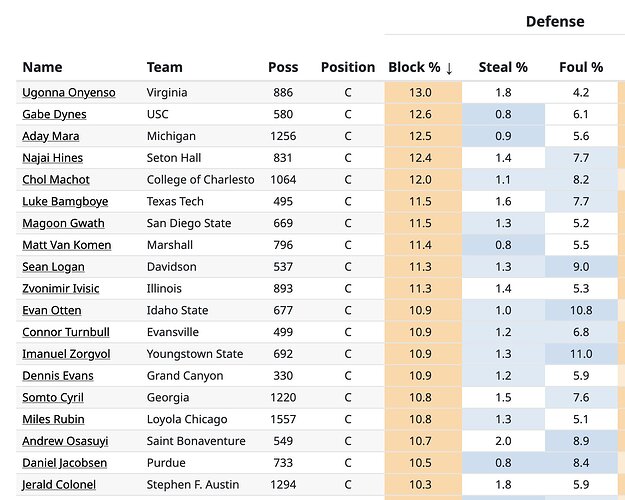The image size is (625, 500).
Task: Sort table by Poss column
Action: click(x=283, y=68)
